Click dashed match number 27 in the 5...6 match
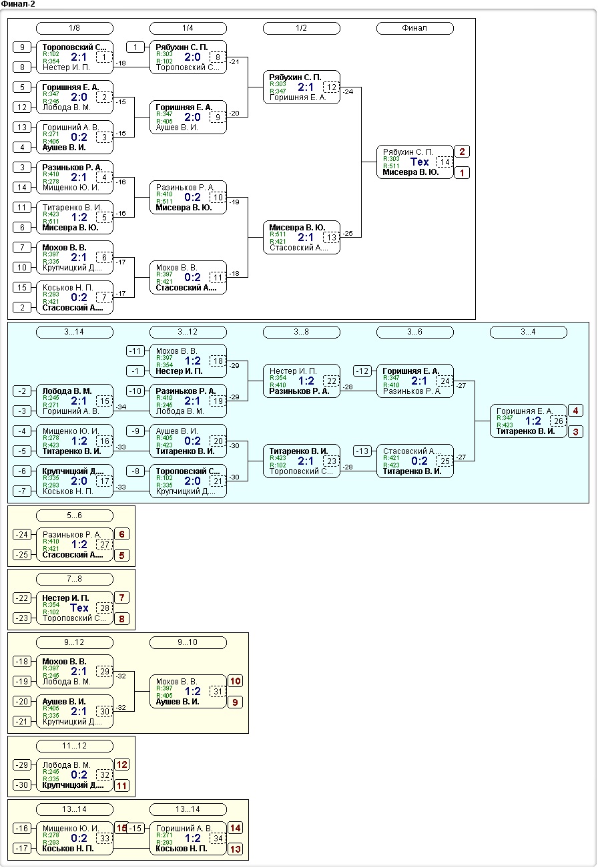The height and width of the screenshot is (868, 598). click(104, 545)
